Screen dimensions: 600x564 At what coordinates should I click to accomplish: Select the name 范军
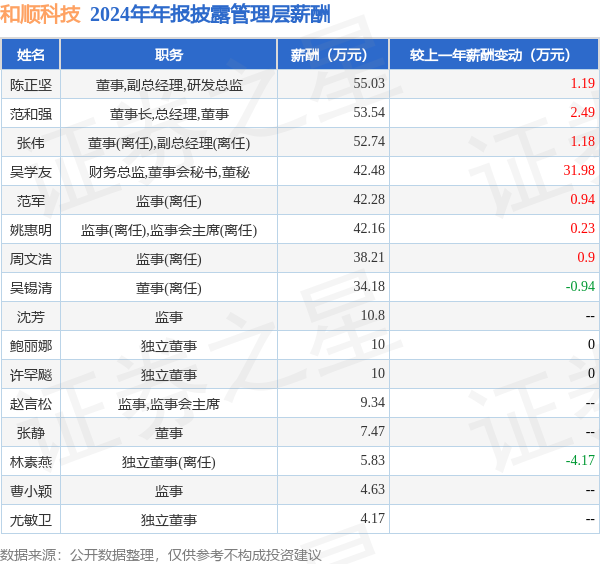31,201
